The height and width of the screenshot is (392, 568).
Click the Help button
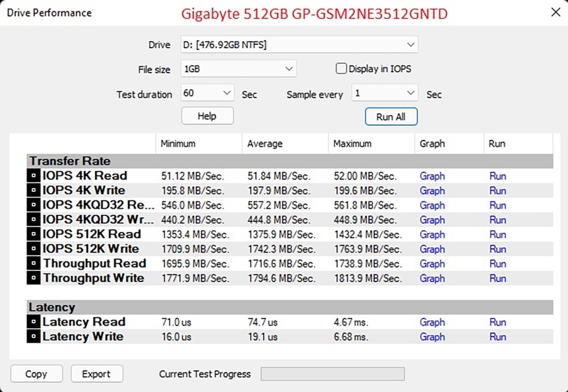pos(207,116)
